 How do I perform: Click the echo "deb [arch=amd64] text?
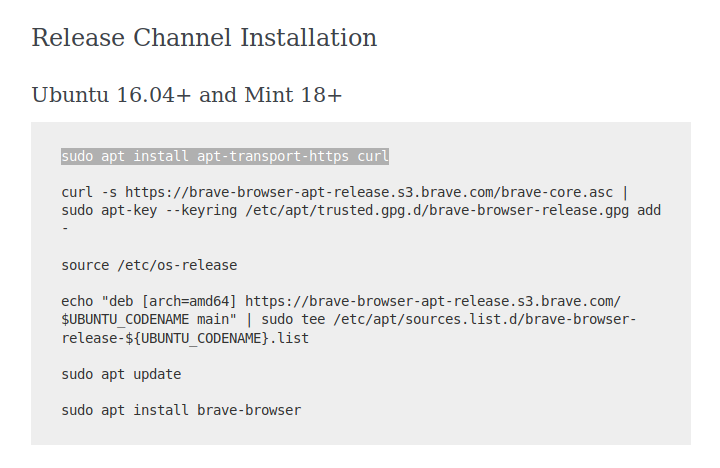click(x=149, y=301)
